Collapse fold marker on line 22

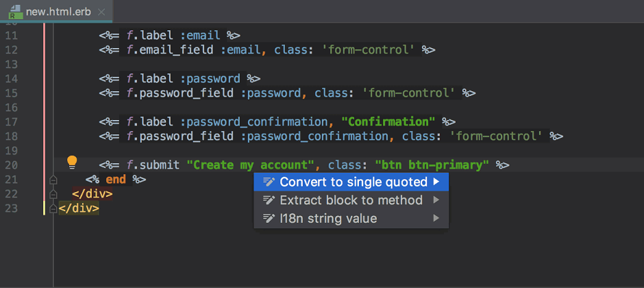pyautogui.click(x=53, y=193)
